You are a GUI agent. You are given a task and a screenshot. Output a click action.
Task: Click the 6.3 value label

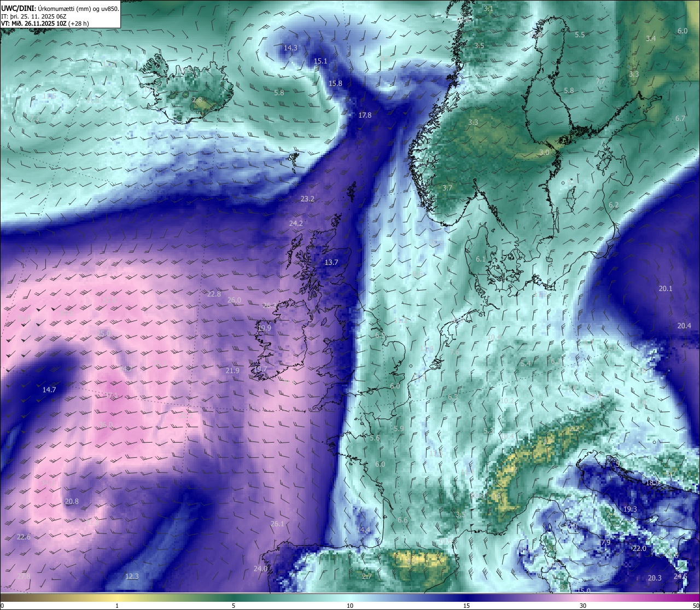point(453,397)
